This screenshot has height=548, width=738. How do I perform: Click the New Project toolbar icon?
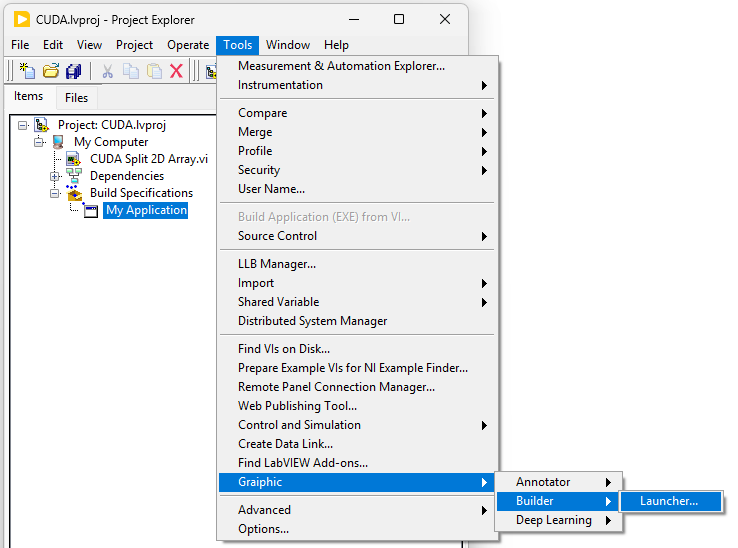(x=28, y=71)
